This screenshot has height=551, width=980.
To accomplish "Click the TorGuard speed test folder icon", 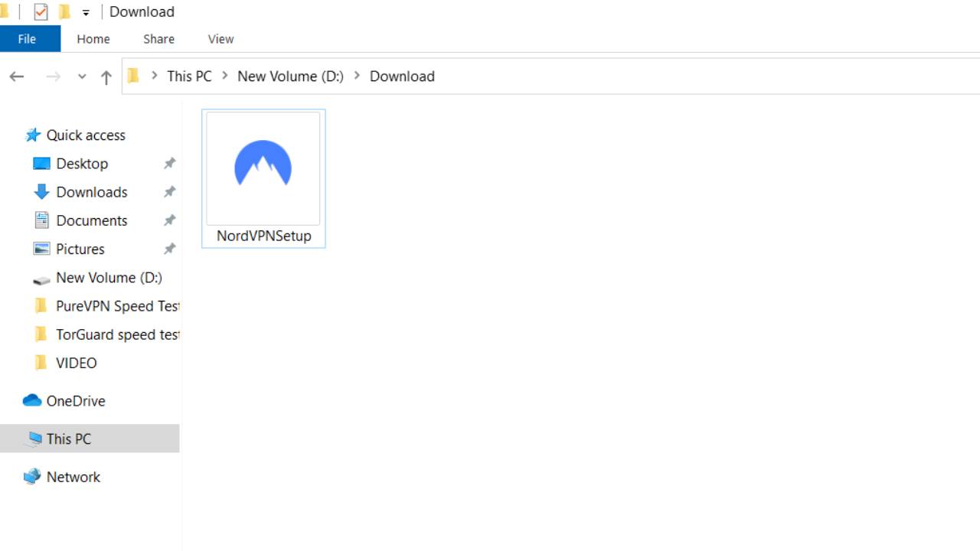I will (x=41, y=334).
